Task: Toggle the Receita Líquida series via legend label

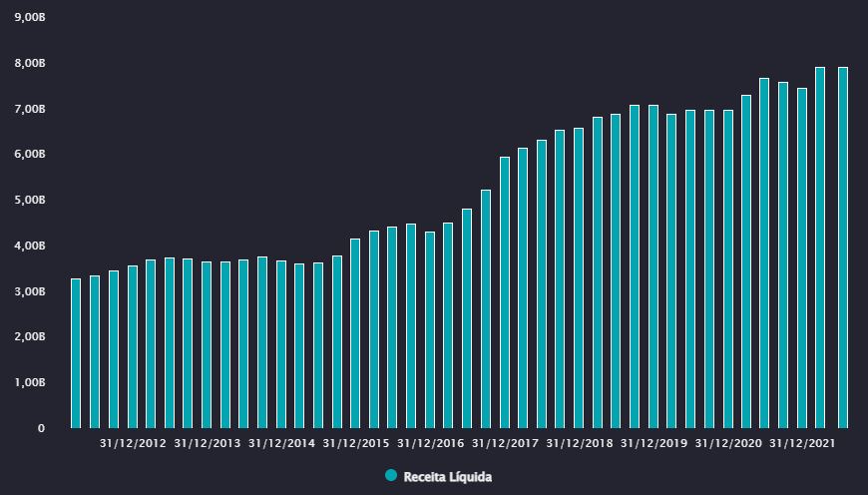Action: [x=447, y=477]
